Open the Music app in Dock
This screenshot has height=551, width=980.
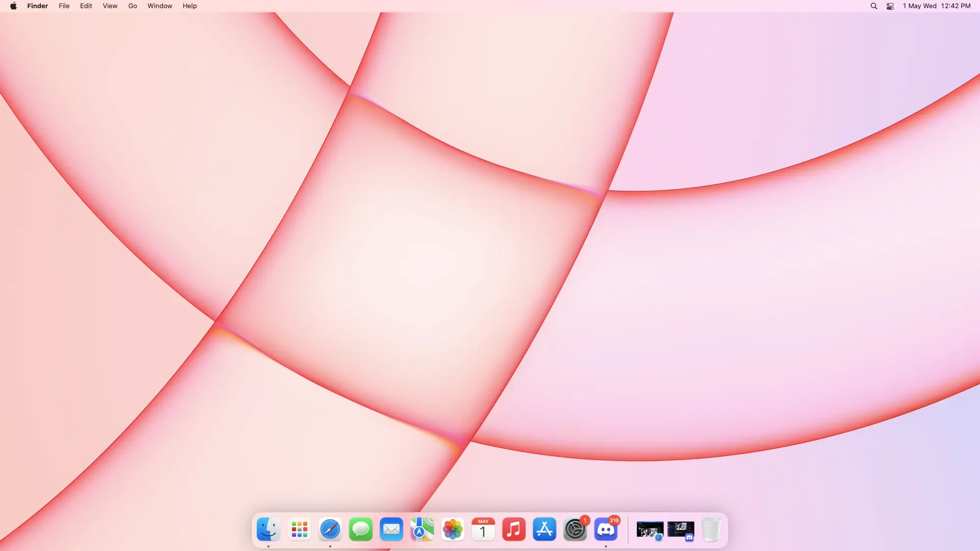(x=514, y=530)
